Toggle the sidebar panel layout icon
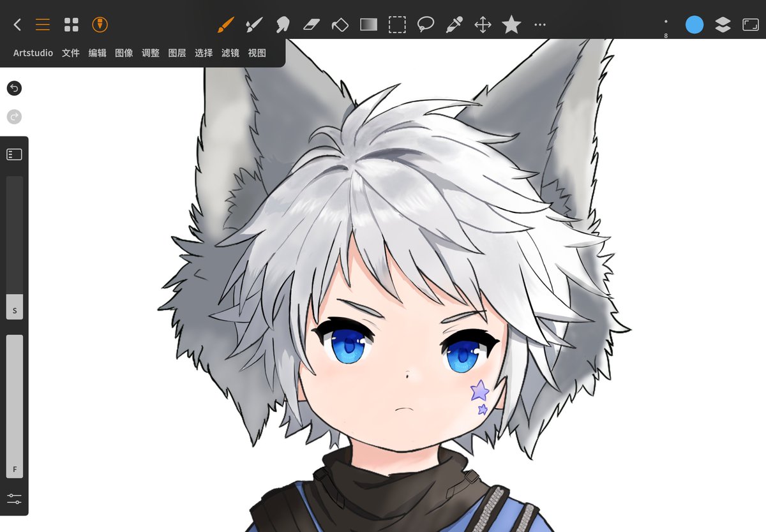Viewport: 766px width, 532px height. 14,154
